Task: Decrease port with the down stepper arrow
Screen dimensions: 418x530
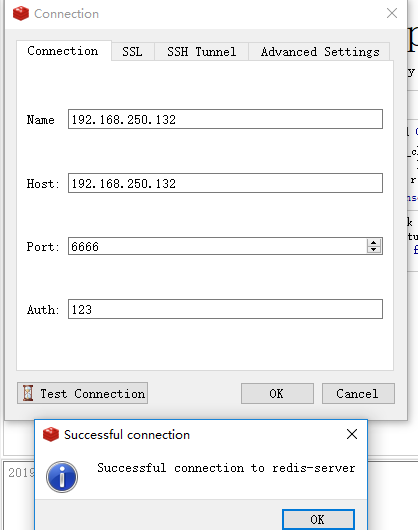Action: 373,249
